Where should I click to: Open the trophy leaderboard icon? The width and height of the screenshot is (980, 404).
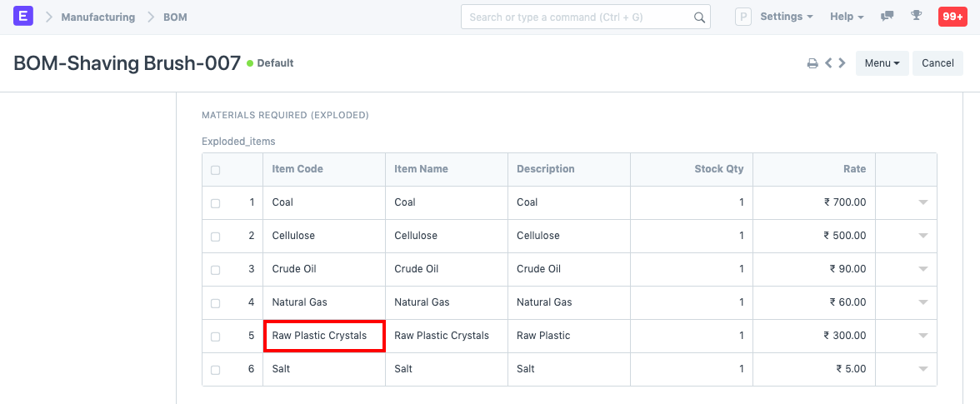[x=916, y=17]
